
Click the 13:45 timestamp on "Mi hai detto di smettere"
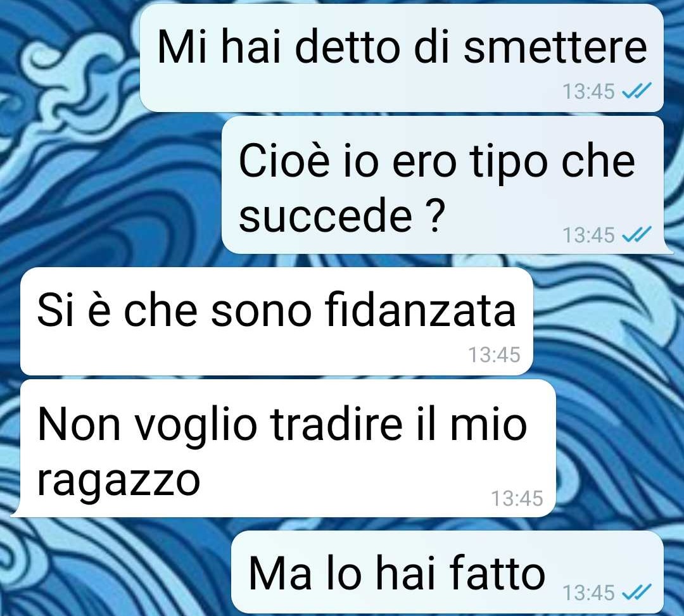point(588,92)
